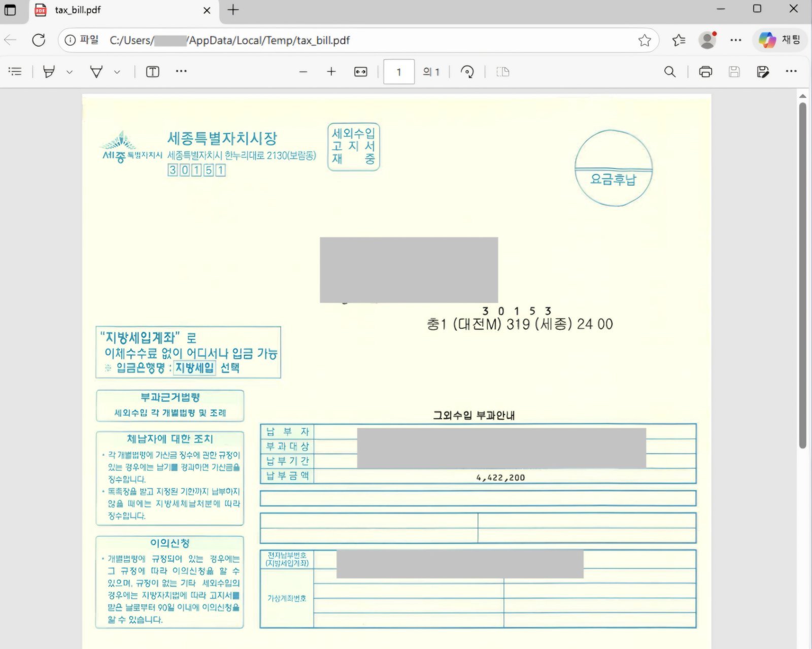Zoom out the PDF document

303,72
